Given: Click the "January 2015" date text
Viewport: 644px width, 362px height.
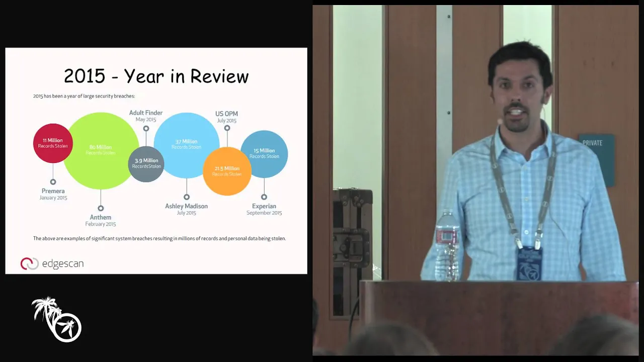Looking at the screenshot, I should 53,198.
